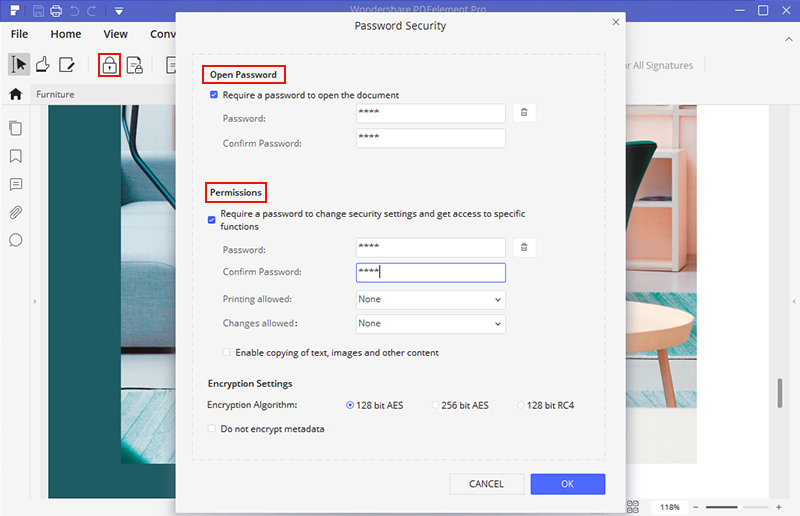
Task: Enable copying of text, images and content
Action: click(227, 352)
